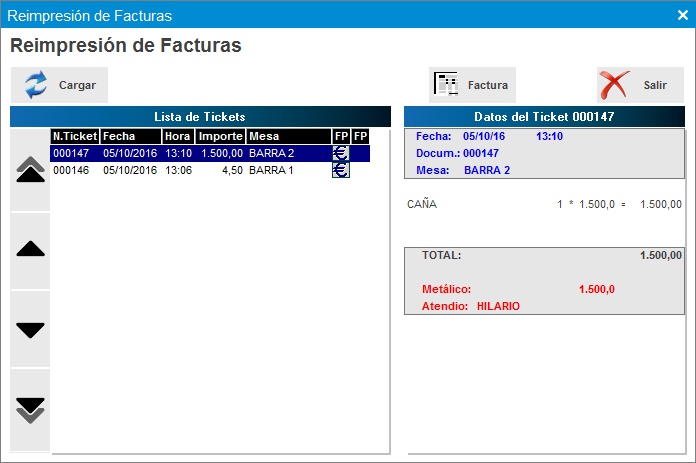This screenshot has width=696, height=463.
Task: Select ticket number 000146 cell
Action: [71, 170]
